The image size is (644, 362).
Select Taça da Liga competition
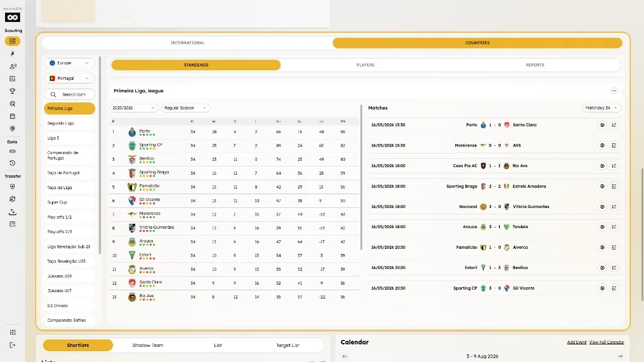tap(69, 187)
